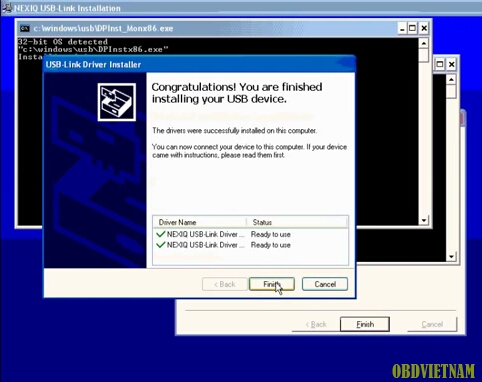
Task: Click scroll-down arrow in DPInst console window
Action: point(423,220)
